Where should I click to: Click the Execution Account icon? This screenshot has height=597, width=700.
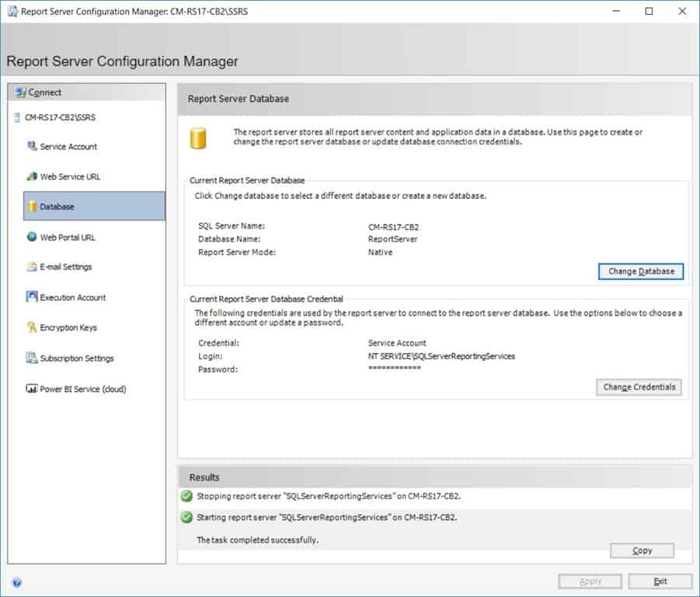[x=32, y=296]
